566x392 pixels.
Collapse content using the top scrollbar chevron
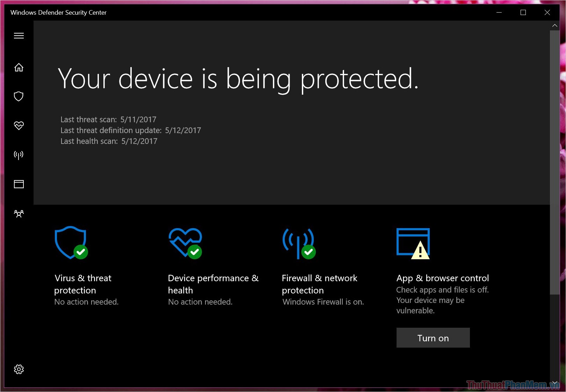click(555, 25)
